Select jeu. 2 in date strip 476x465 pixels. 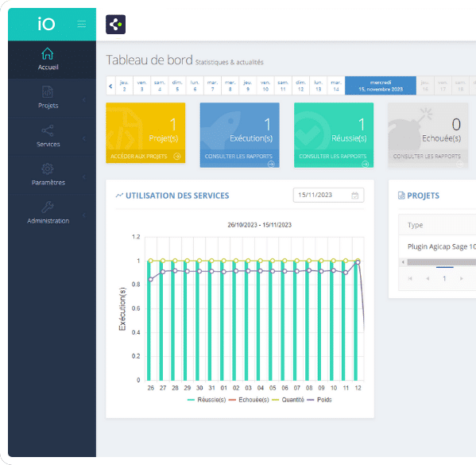pos(124,86)
